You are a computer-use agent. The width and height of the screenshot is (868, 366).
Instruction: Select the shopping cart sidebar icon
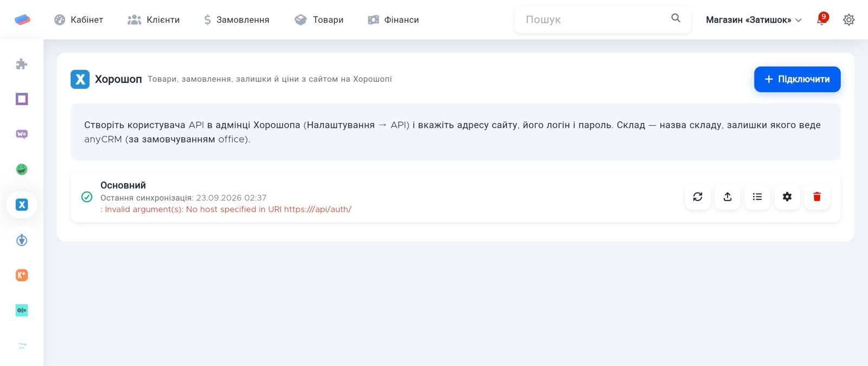click(x=22, y=345)
